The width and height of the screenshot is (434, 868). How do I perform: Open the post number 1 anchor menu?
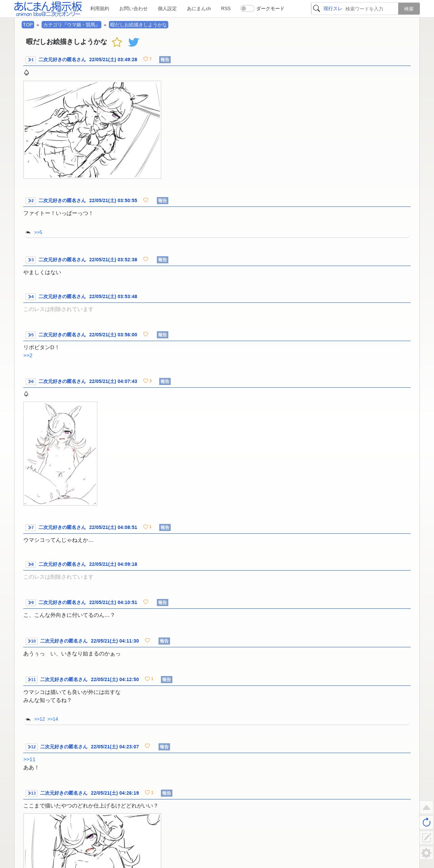[x=31, y=60]
